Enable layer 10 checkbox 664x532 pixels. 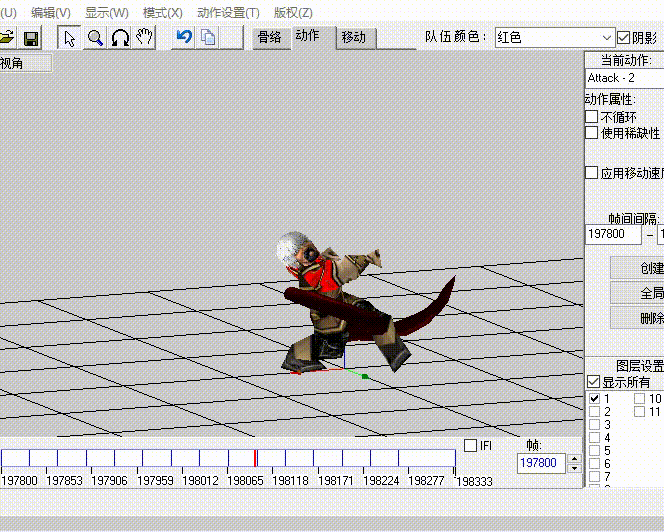point(639,398)
